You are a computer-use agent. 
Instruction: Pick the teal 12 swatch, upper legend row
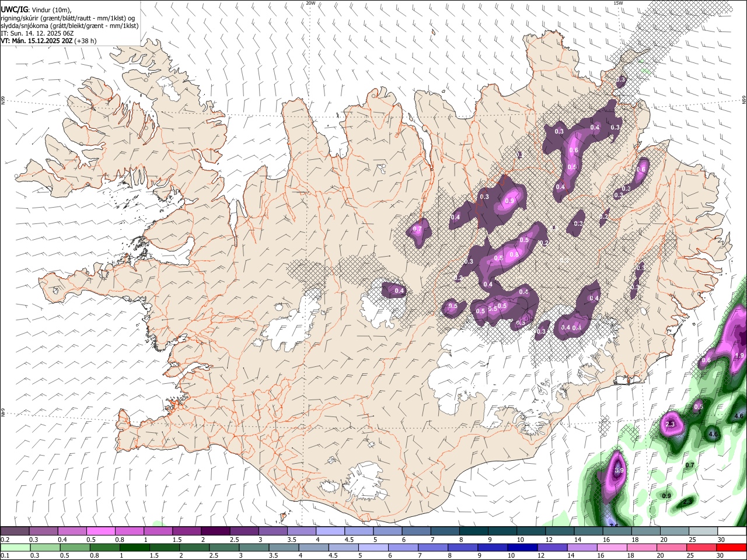pos(558,531)
